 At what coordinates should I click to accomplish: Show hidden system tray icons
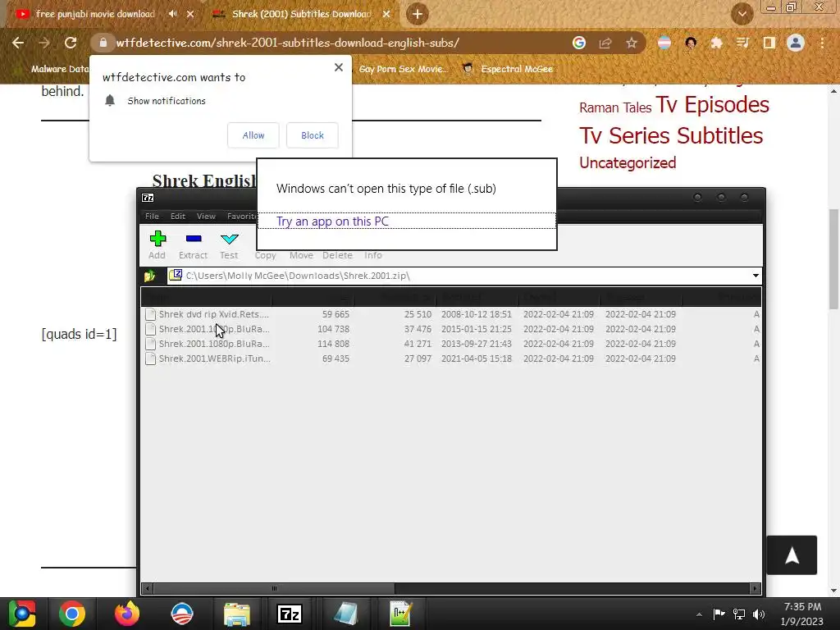[699, 614]
